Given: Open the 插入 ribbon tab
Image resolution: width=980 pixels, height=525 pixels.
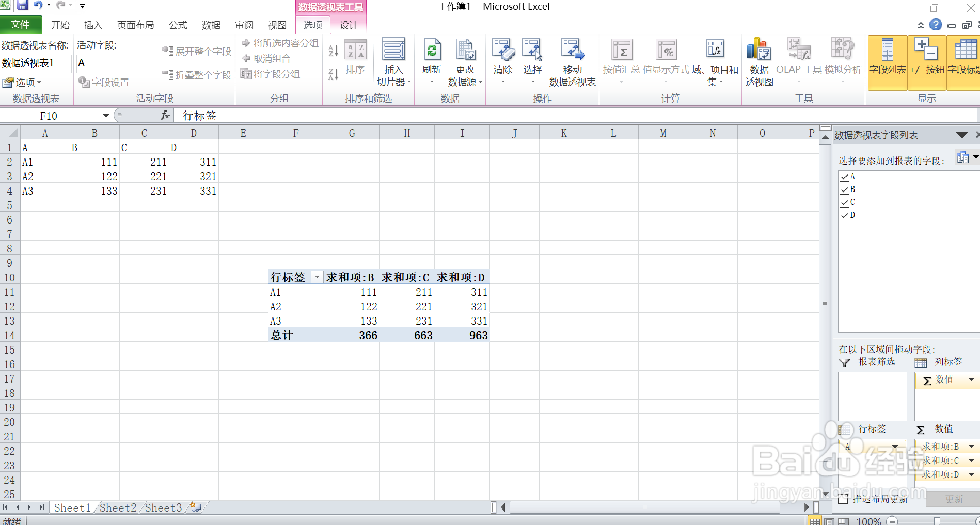Looking at the screenshot, I should pyautogui.click(x=93, y=24).
